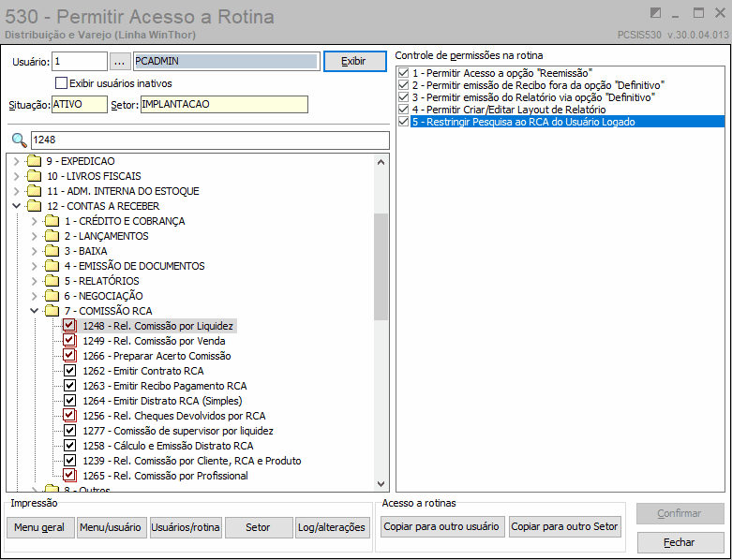Uncheck 1258 Cálculo e Emissão Distrato RCA
This screenshot has height=560, width=732.
click(x=69, y=446)
